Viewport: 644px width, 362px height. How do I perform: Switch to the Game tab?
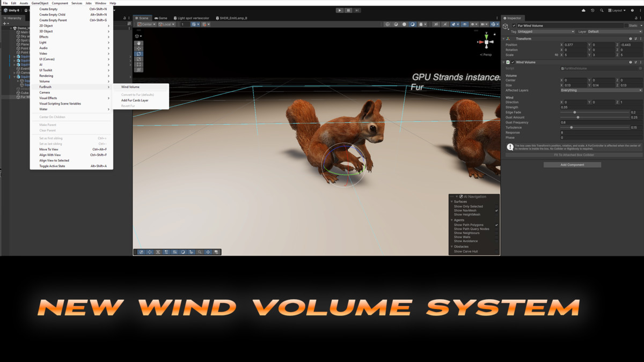coord(160,18)
